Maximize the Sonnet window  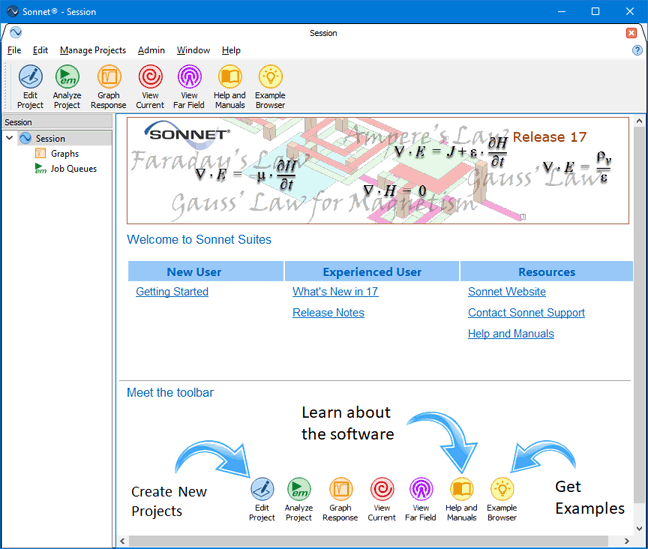coord(595,12)
